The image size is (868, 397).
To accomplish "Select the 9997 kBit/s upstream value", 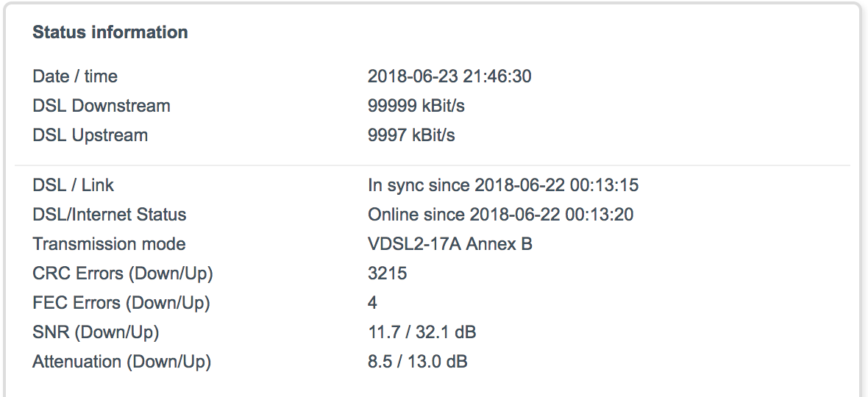I will [411, 135].
